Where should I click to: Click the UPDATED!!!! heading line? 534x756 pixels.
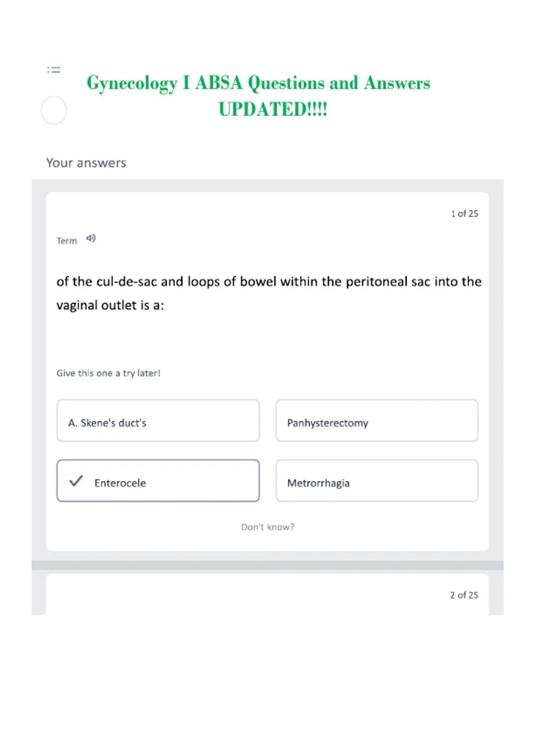click(273, 109)
